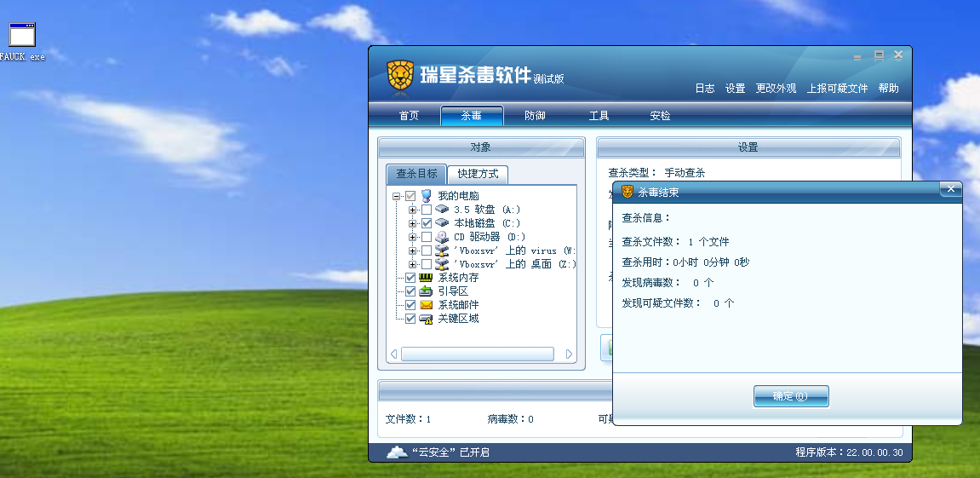Click the 确定(O) button in the dialog
The height and width of the screenshot is (478, 980).
[791, 396]
